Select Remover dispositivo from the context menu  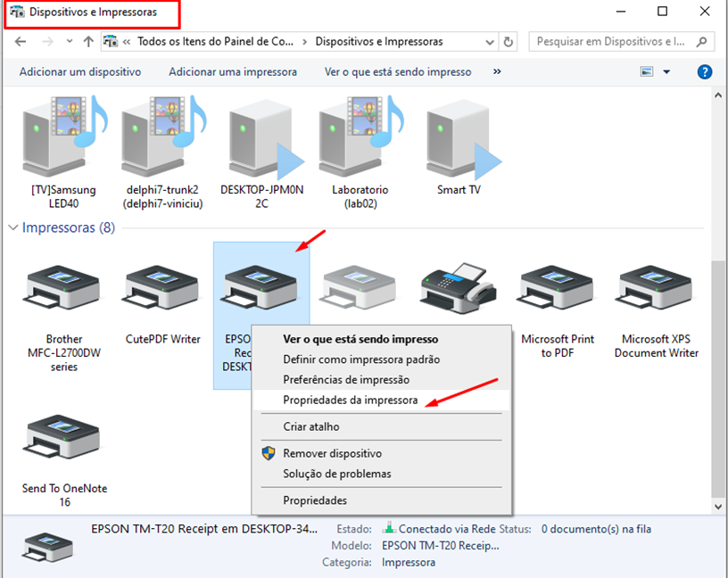point(332,453)
